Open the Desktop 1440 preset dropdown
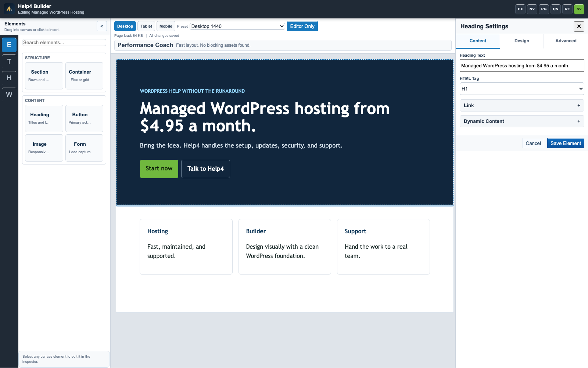 pyautogui.click(x=237, y=26)
